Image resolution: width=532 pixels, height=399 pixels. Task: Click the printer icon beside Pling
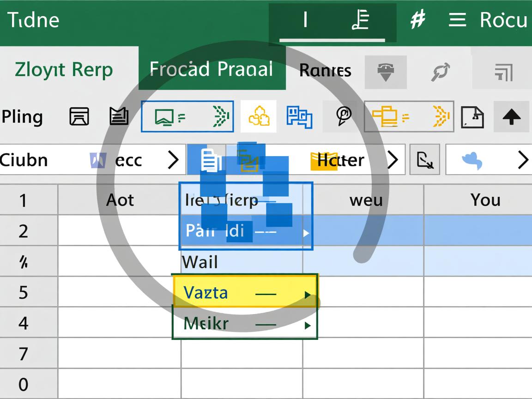coord(79,117)
